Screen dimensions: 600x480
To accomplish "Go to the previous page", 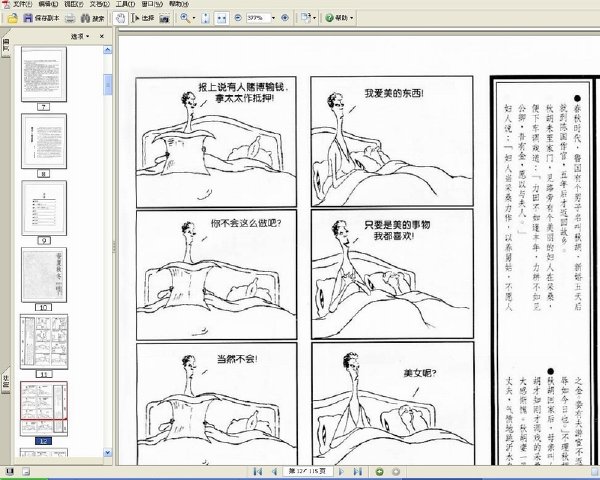I will 274,472.
